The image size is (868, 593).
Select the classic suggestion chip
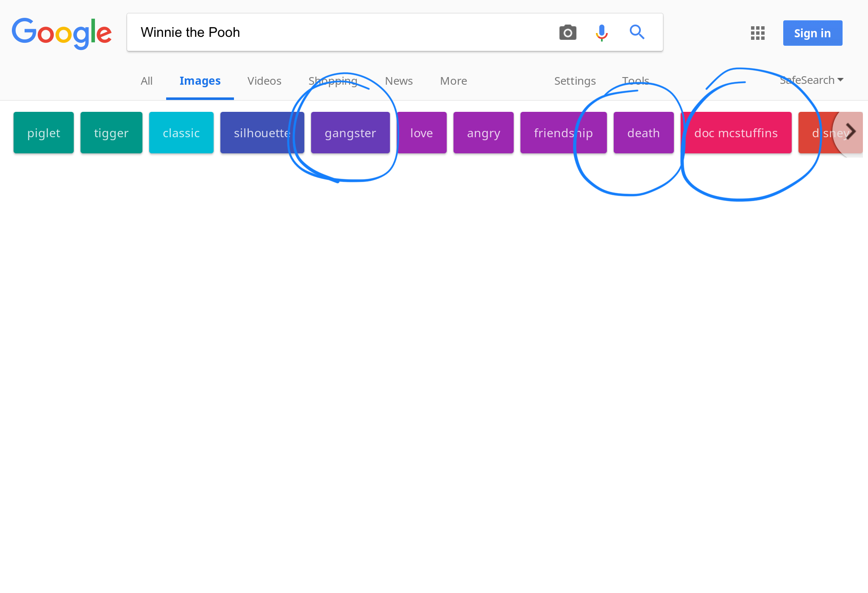pos(181,133)
